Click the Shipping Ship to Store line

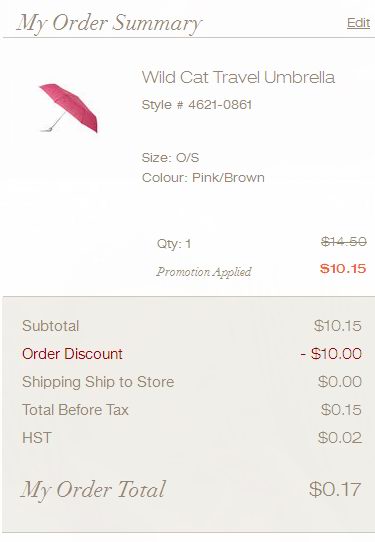(98, 382)
